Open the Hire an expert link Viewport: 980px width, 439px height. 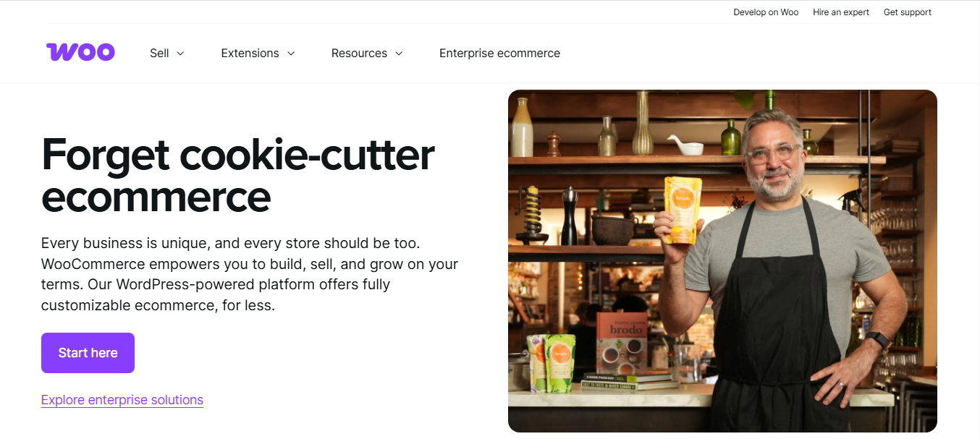coord(841,12)
